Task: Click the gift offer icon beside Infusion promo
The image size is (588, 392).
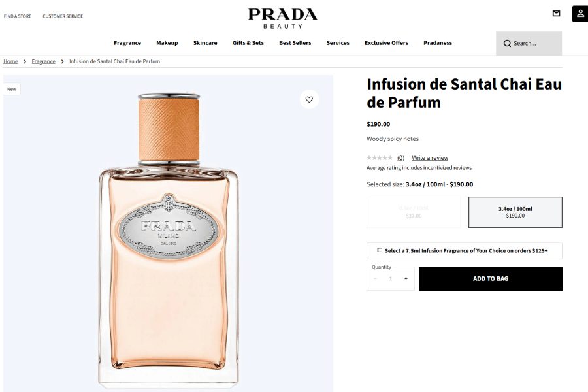Action: [379, 250]
